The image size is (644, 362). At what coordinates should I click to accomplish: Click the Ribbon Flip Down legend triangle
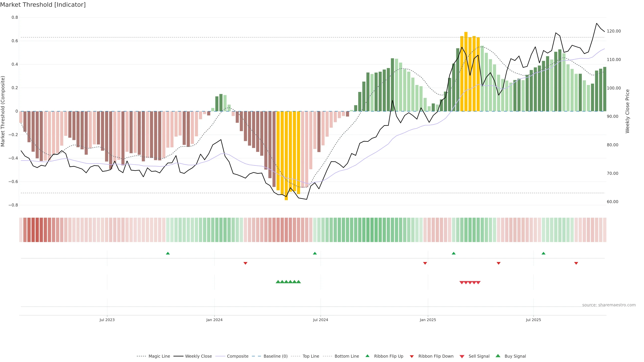pyautogui.click(x=412, y=356)
